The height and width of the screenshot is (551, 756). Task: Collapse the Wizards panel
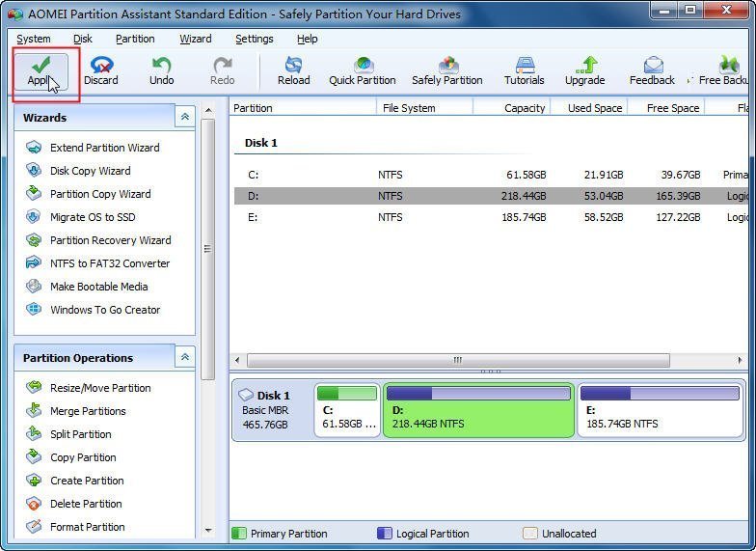(185, 117)
